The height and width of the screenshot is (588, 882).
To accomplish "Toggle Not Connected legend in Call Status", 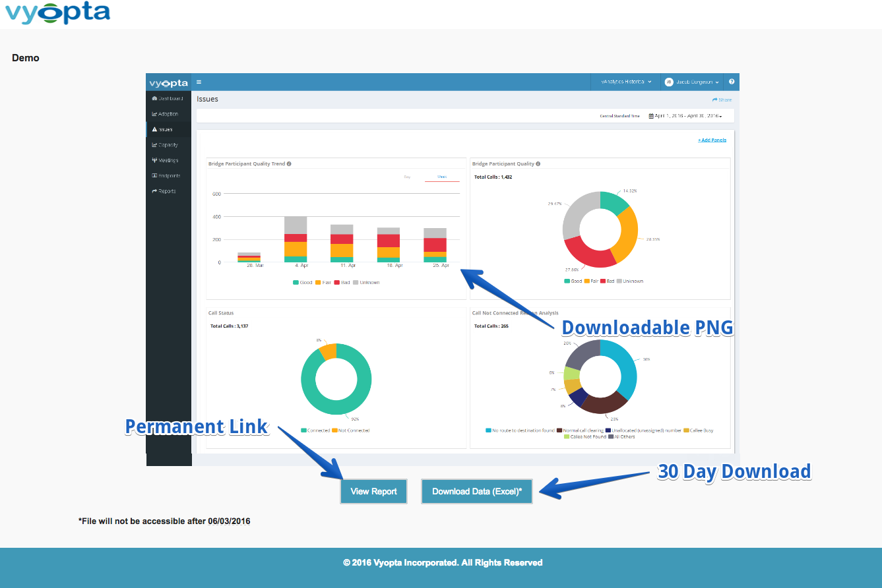I will pos(351,430).
